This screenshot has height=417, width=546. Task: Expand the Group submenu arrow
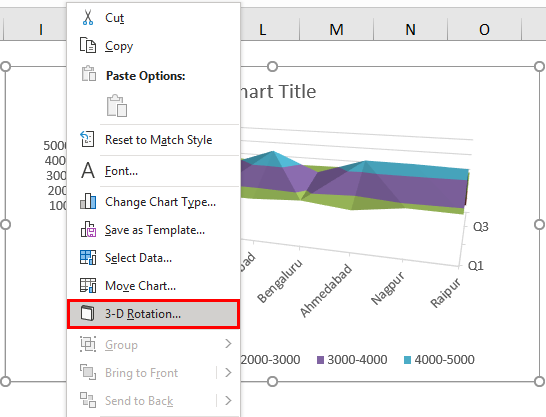pos(228,344)
